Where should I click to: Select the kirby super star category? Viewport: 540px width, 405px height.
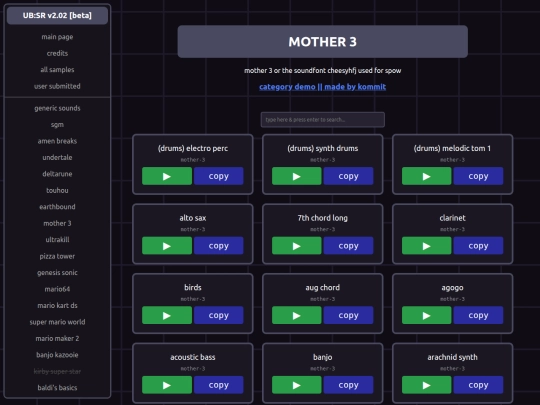[x=57, y=371]
